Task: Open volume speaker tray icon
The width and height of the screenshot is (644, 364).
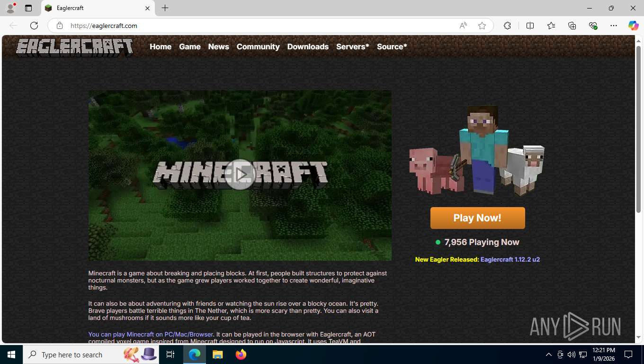Action: coord(571,355)
